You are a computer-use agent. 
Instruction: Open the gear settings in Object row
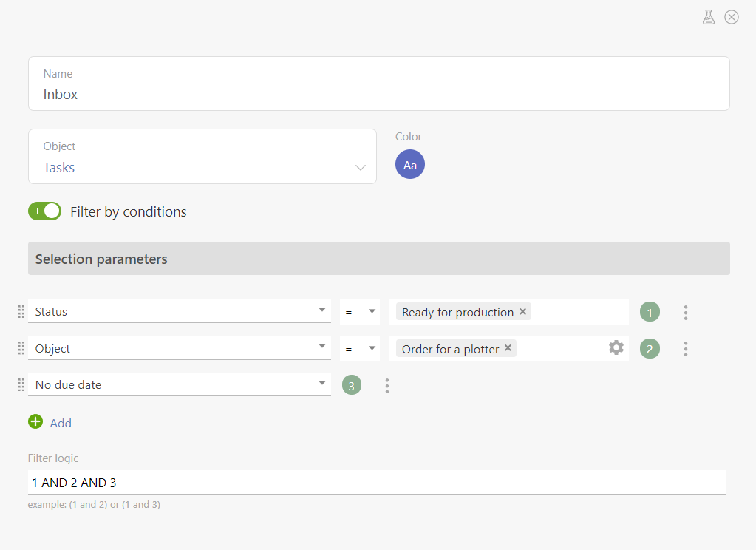coord(616,348)
